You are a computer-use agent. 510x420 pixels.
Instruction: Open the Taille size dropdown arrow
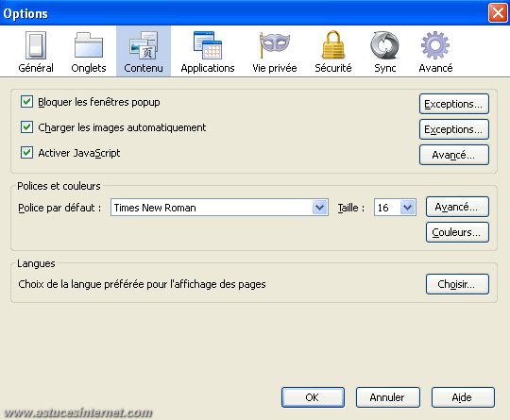tap(408, 207)
